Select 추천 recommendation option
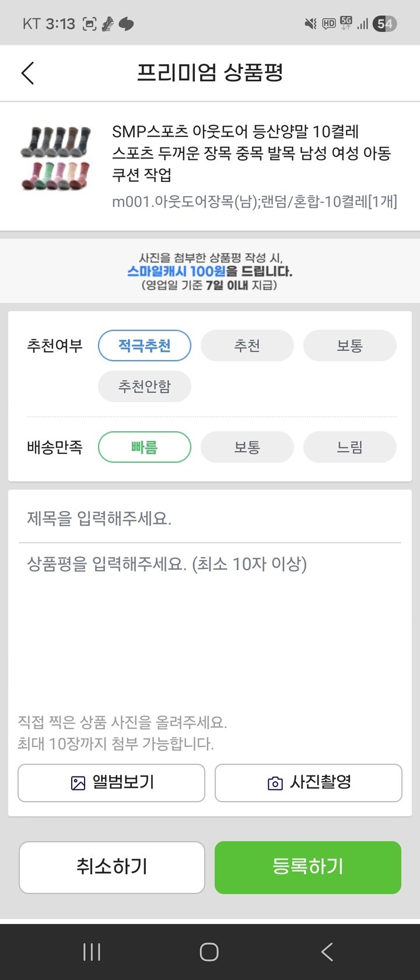The height and width of the screenshot is (980, 420). pyautogui.click(x=247, y=346)
